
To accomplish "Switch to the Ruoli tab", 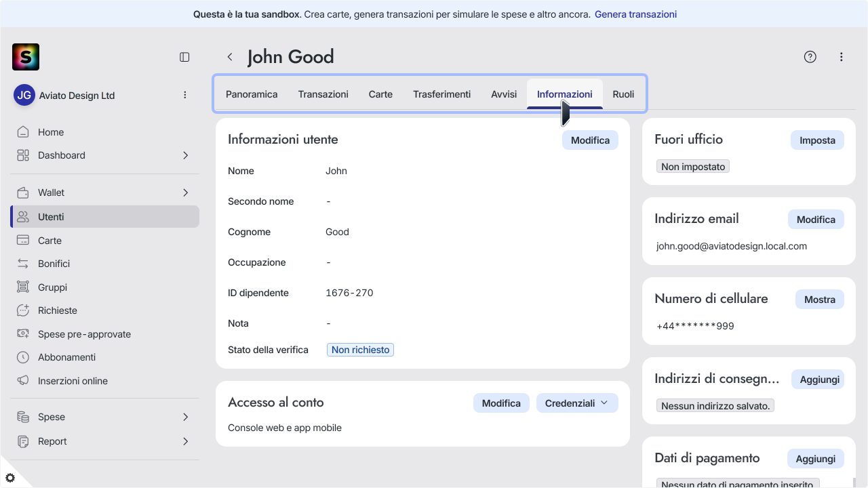I will 623,94.
